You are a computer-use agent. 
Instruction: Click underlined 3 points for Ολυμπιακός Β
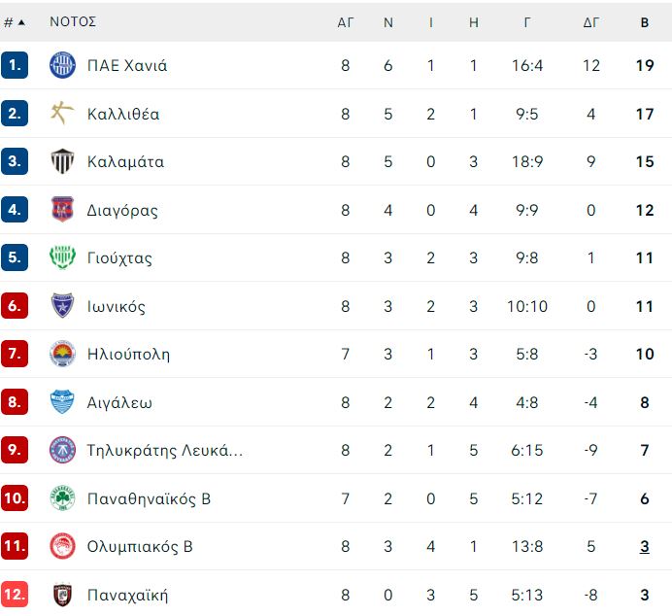click(x=645, y=547)
